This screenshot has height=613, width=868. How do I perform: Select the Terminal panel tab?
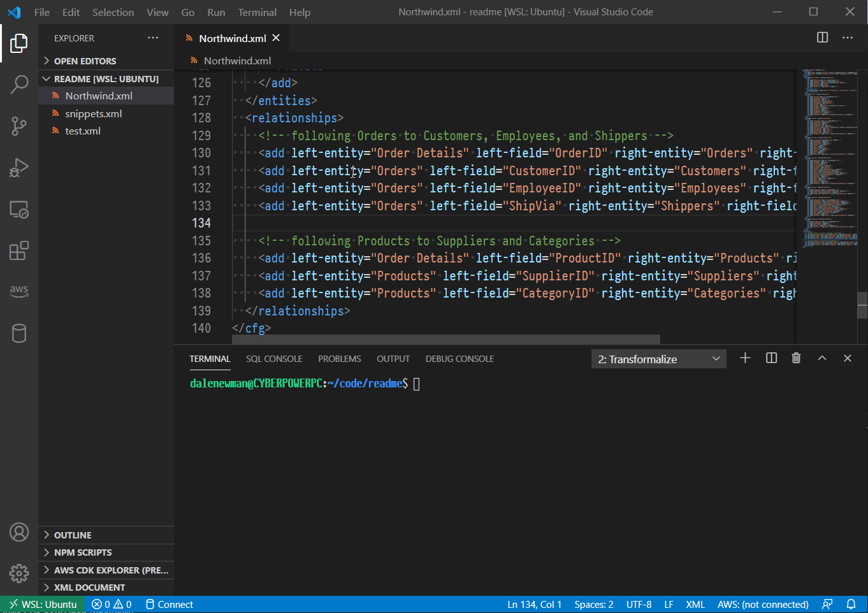tap(210, 359)
